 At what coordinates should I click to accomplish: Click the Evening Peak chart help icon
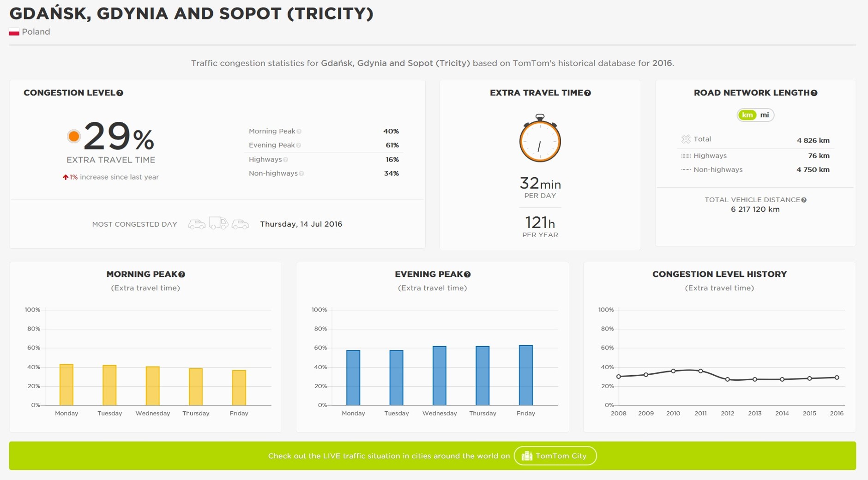pyautogui.click(x=467, y=275)
